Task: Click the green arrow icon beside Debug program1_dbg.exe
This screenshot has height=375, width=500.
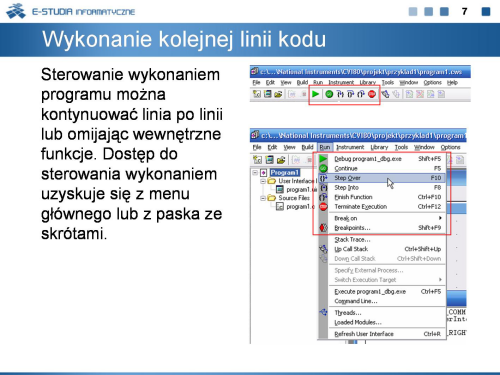Action: [323, 159]
